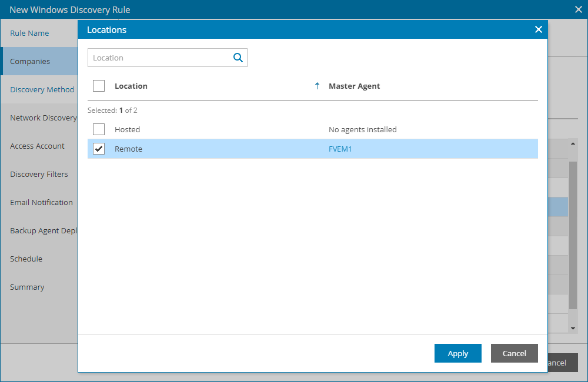The height and width of the screenshot is (382, 588).
Task: Open the Network Discovery step
Action: pyautogui.click(x=39, y=118)
